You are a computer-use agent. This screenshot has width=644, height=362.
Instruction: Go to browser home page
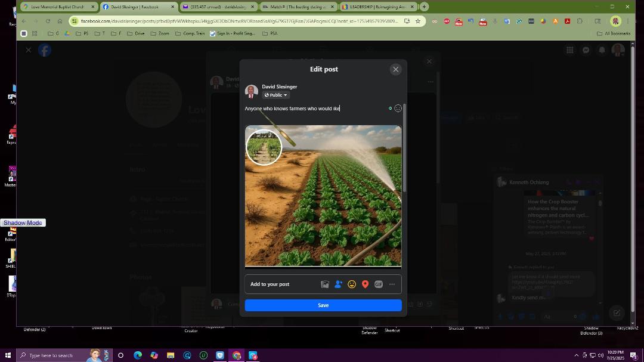click(x=60, y=21)
